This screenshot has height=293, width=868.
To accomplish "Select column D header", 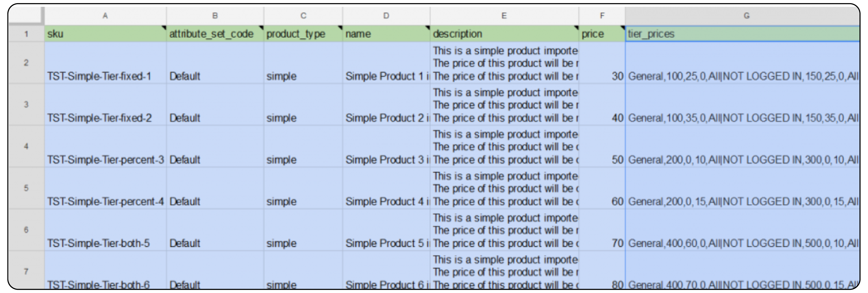I will pos(386,16).
